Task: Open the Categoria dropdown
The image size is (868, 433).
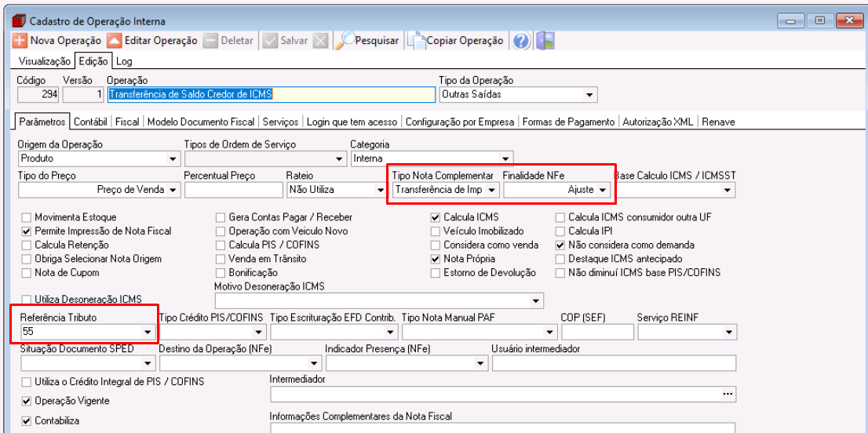Action: point(505,159)
